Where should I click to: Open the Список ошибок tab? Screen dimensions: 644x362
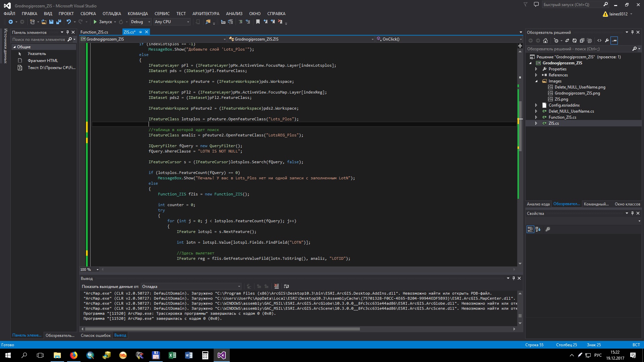pos(96,336)
